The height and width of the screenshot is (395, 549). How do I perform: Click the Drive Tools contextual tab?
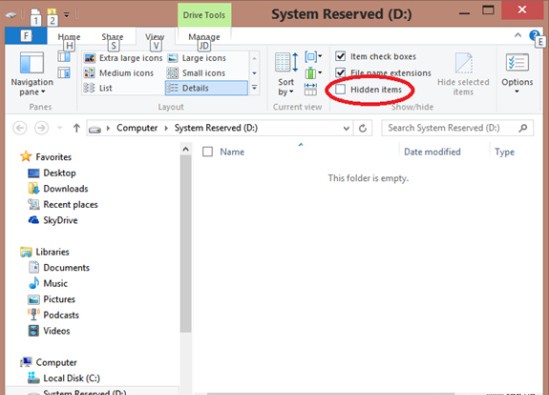point(204,15)
